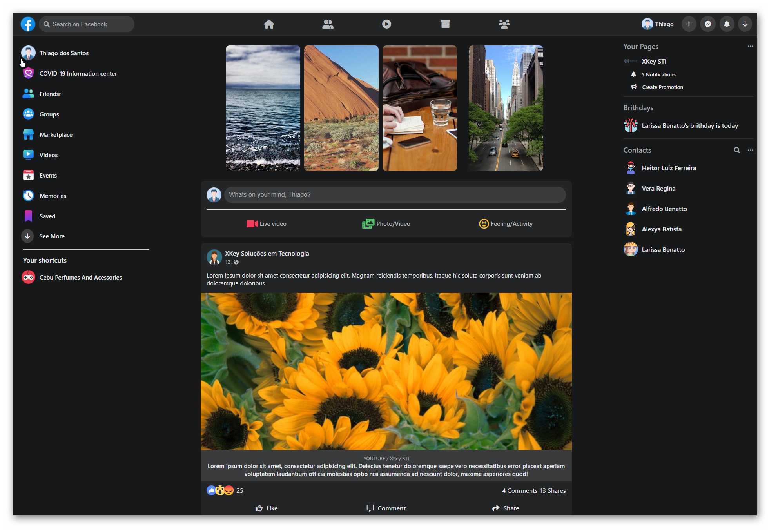This screenshot has height=532, width=778.
Task: Click the Facebook logo icon
Action: tap(28, 24)
